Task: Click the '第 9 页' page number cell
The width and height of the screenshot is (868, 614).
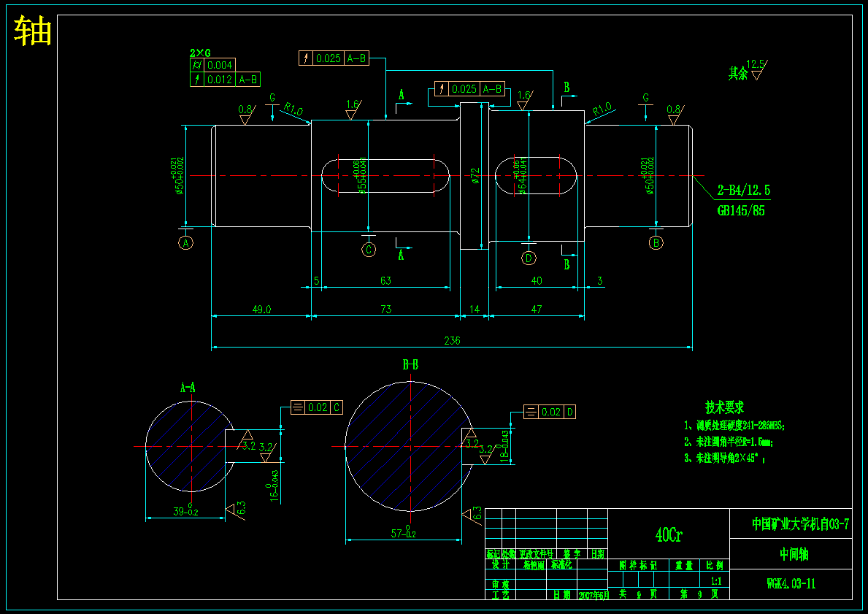Action: [x=699, y=594]
